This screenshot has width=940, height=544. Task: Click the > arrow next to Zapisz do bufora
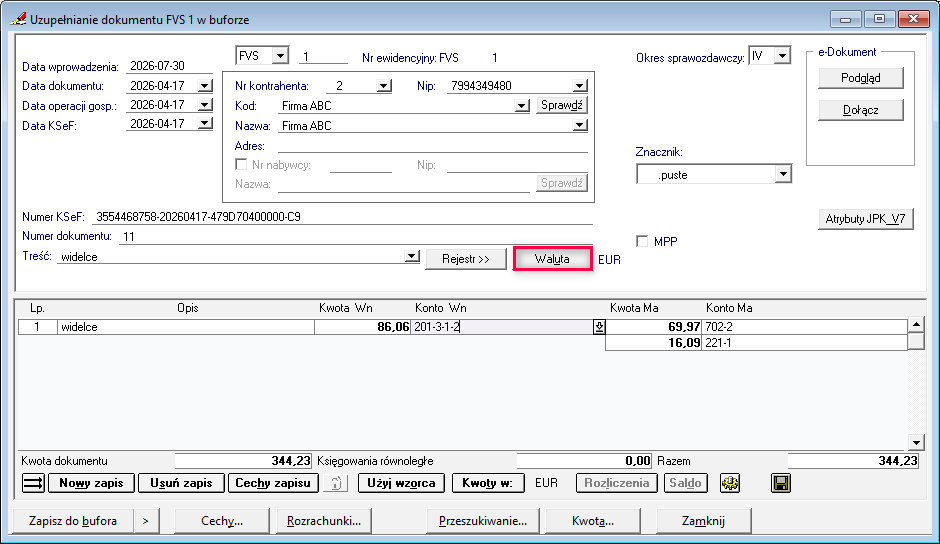(146, 521)
